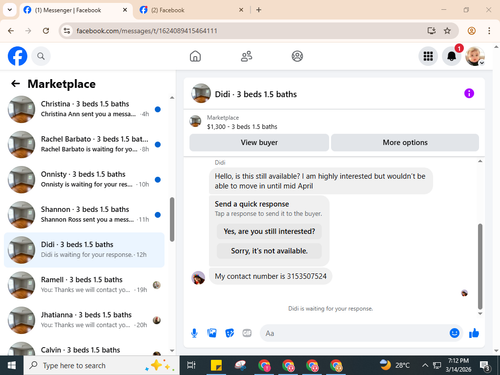Attach a file with photo icon
500x375 pixels.
point(212,333)
